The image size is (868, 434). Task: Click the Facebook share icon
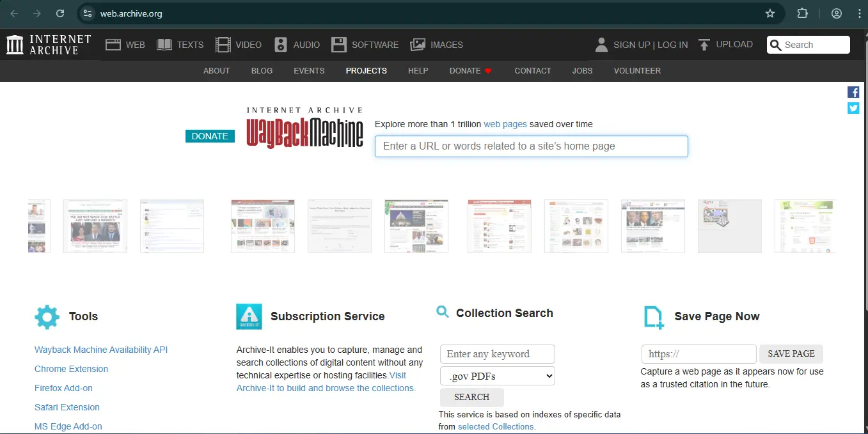pyautogui.click(x=853, y=92)
